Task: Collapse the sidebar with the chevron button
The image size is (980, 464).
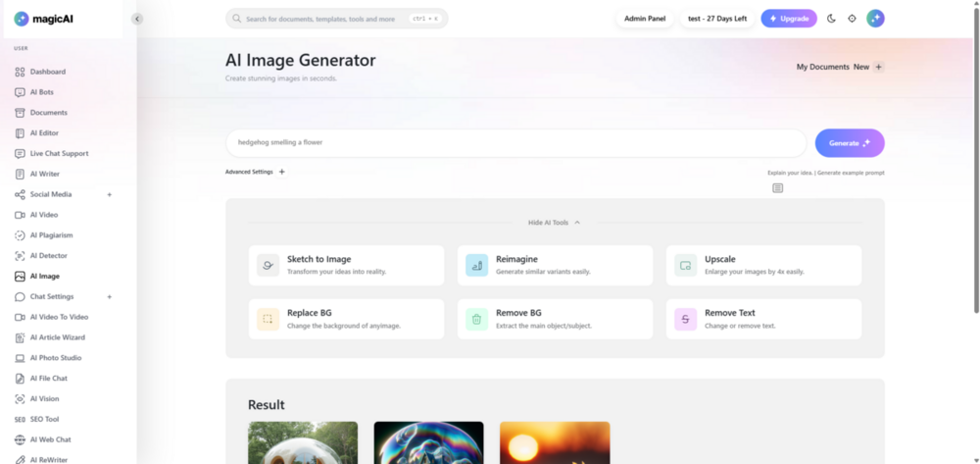Action: [137, 19]
